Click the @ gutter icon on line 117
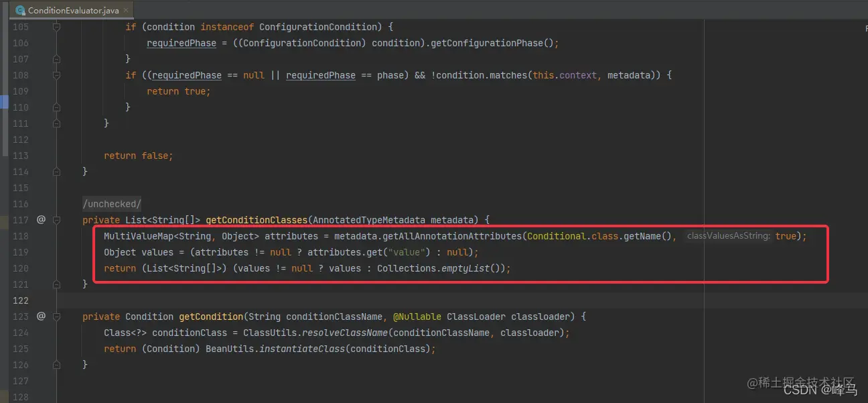The width and height of the screenshot is (868, 403). [x=41, y=219]
